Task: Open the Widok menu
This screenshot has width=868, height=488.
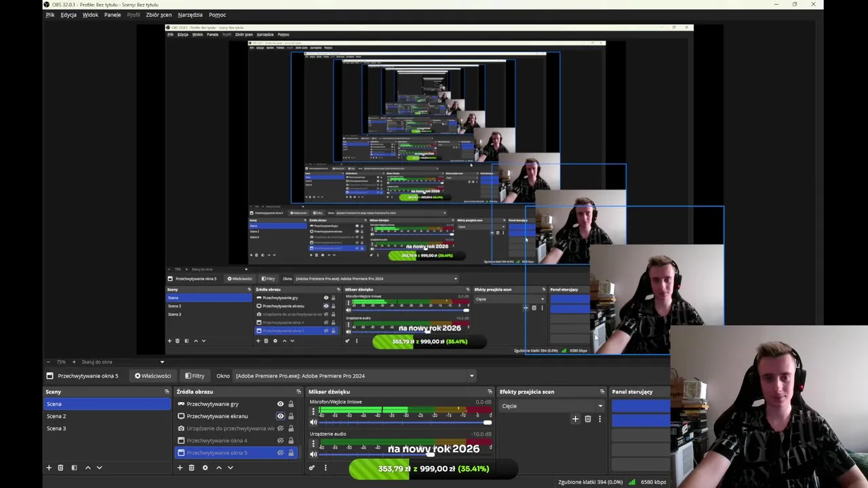Action: pyautogui.click(x=90, y=15)
